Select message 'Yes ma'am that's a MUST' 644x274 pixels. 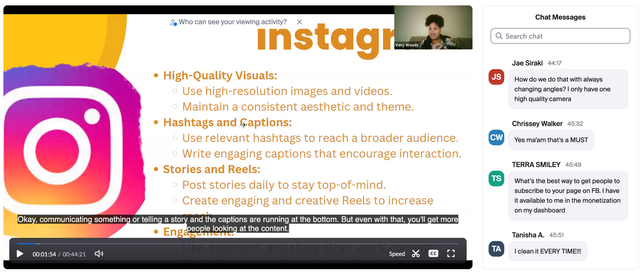point(551,140)
